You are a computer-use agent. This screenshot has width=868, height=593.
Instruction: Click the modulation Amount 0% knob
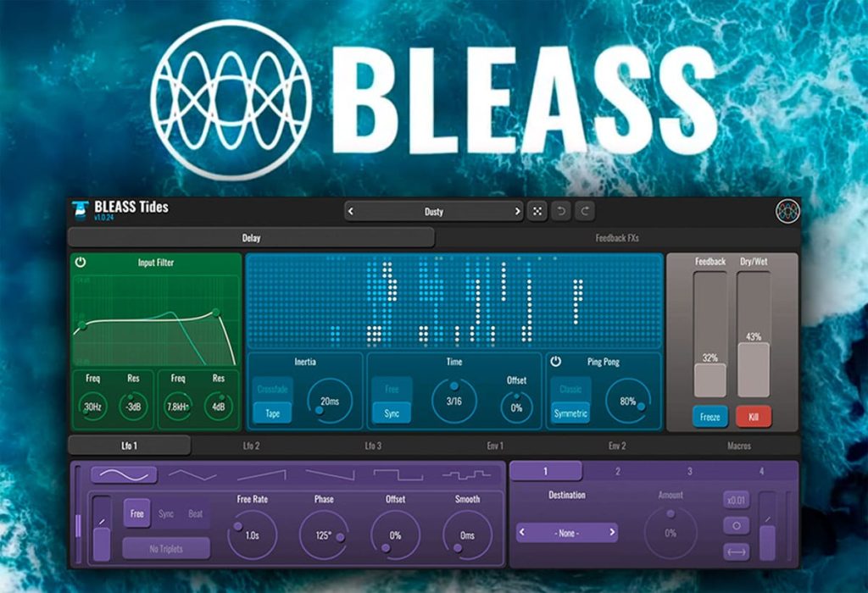coord(670,533)
